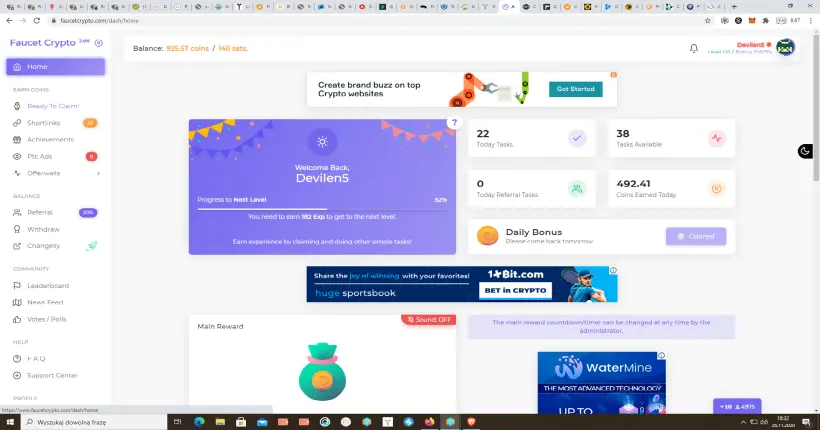Click the Windows Start button

click(10, 422)
